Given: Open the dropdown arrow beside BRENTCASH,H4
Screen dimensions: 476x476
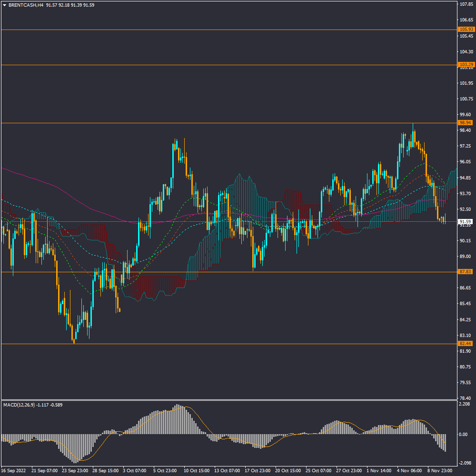Looking at the screenshot, I should (5, 5).
